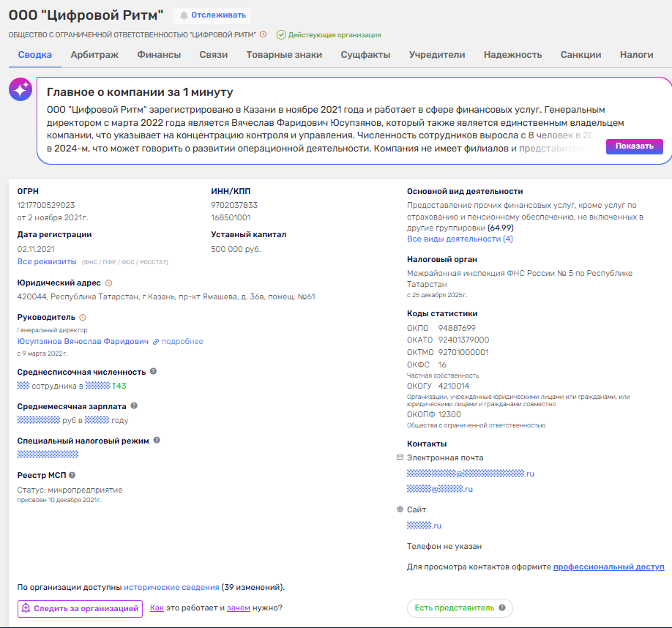
Task: Click the bell icon in Следить за организацией
Action: point(26,608)
